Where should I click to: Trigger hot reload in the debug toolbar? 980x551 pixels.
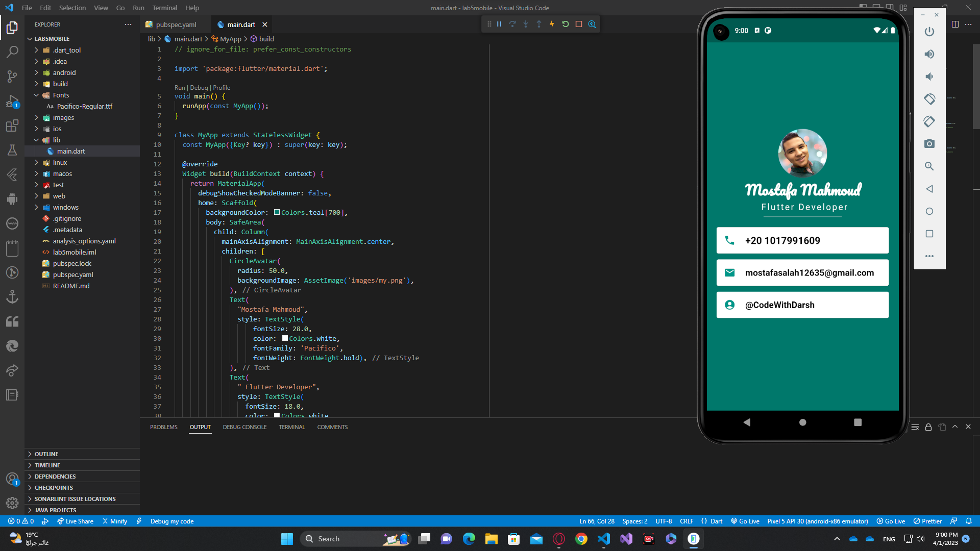[552, 24]
